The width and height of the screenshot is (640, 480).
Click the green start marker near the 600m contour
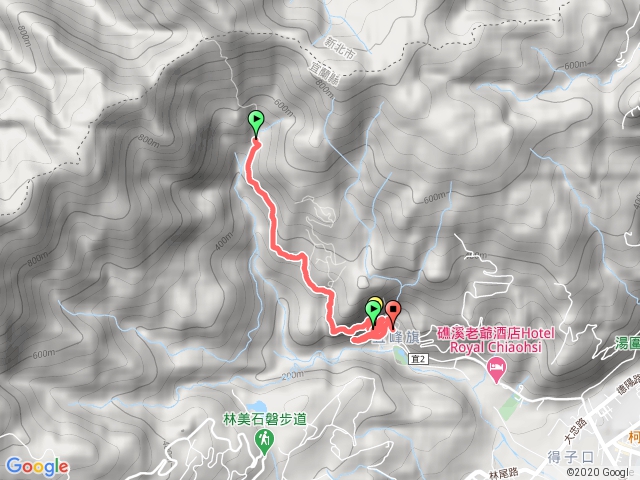pyautogui.click(x=256, y=124)
